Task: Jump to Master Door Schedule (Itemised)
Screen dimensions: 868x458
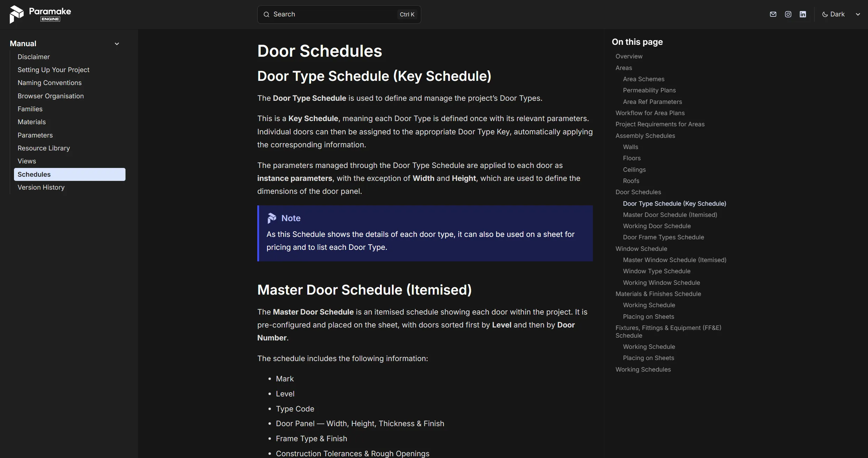Action: coord(670,215)
